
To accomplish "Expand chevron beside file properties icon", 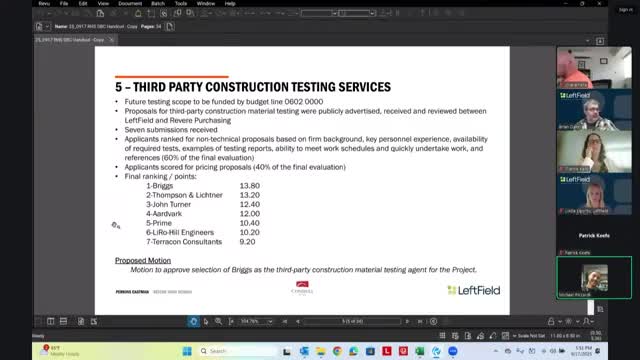I will coord(47,27).
